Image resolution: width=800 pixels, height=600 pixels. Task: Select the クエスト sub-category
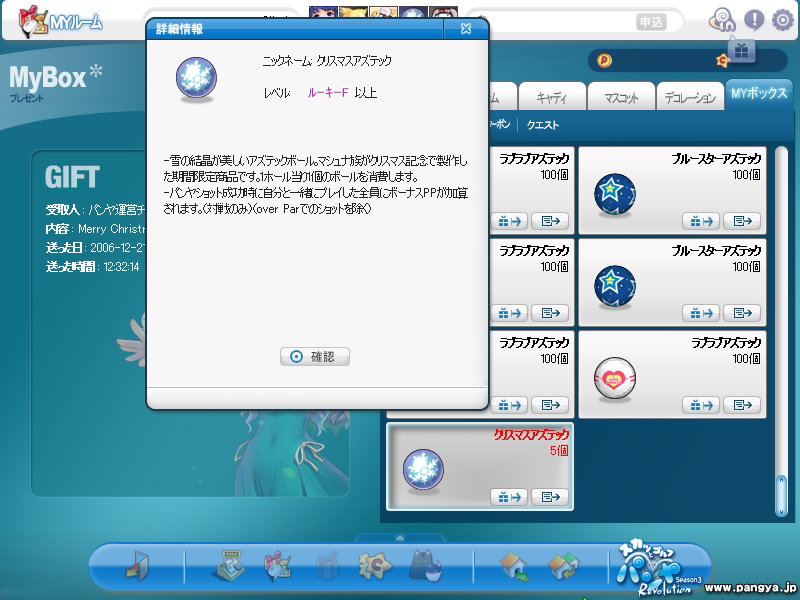tap(543, 125)
